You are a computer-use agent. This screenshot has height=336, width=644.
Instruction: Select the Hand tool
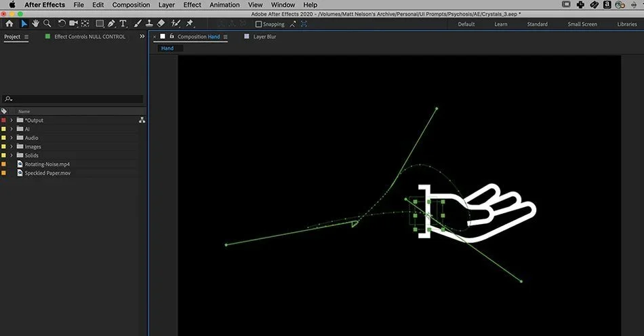click(x=35, y=24)
